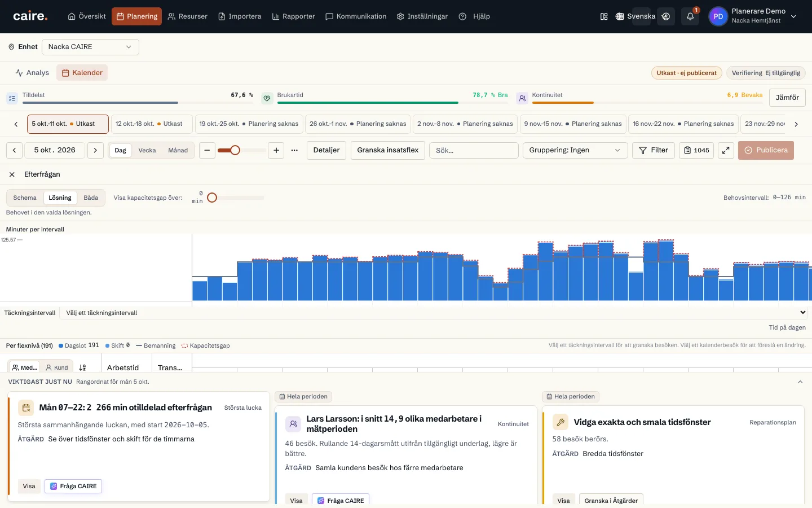Go to the next day arrow
This screenshot has height=508, width=812.
click(95, 150)
